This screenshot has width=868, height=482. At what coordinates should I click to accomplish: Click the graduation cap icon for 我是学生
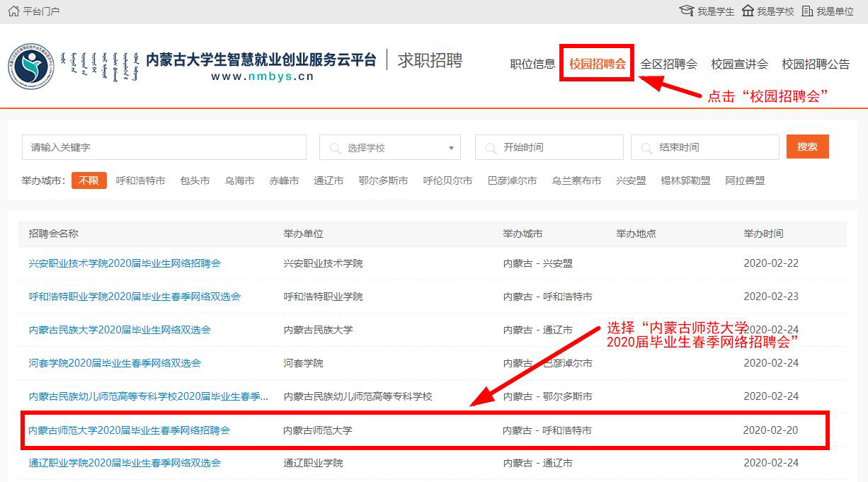click(686, 11)
